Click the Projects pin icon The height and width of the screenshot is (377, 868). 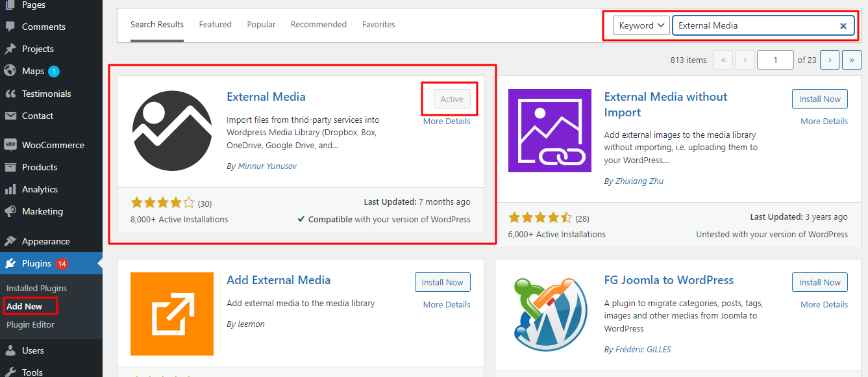(10, 49)
